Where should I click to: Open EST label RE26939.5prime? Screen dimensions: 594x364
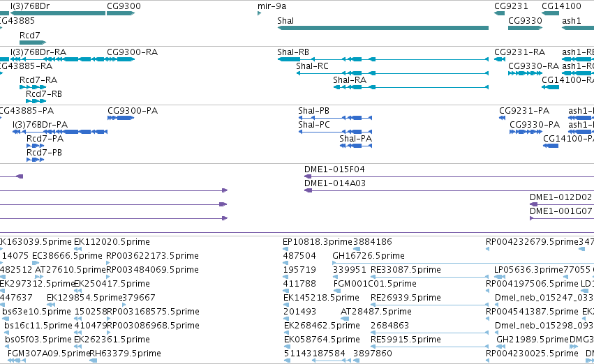[x=406, y=298]
